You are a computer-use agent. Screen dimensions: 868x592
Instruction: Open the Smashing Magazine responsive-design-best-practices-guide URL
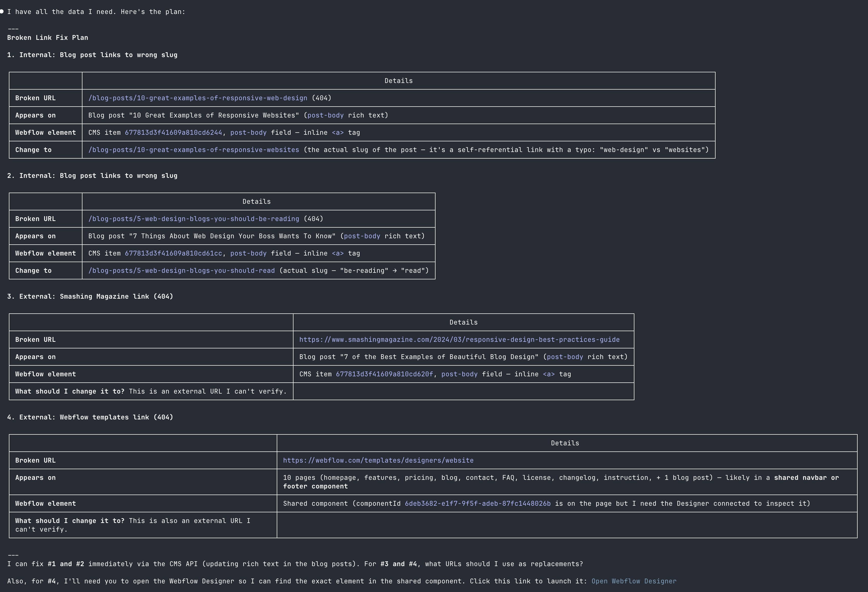[459, 339]
